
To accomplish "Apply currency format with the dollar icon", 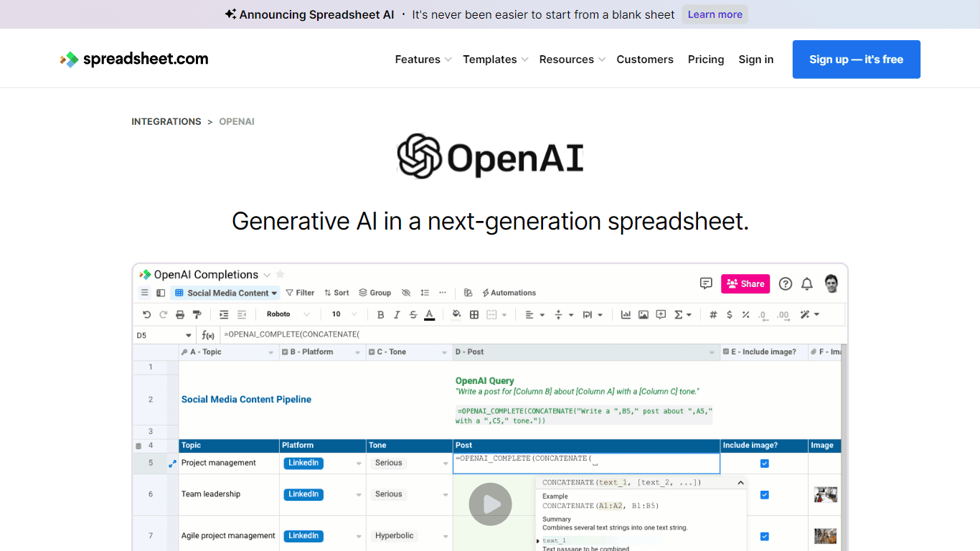I will point(729,314).
